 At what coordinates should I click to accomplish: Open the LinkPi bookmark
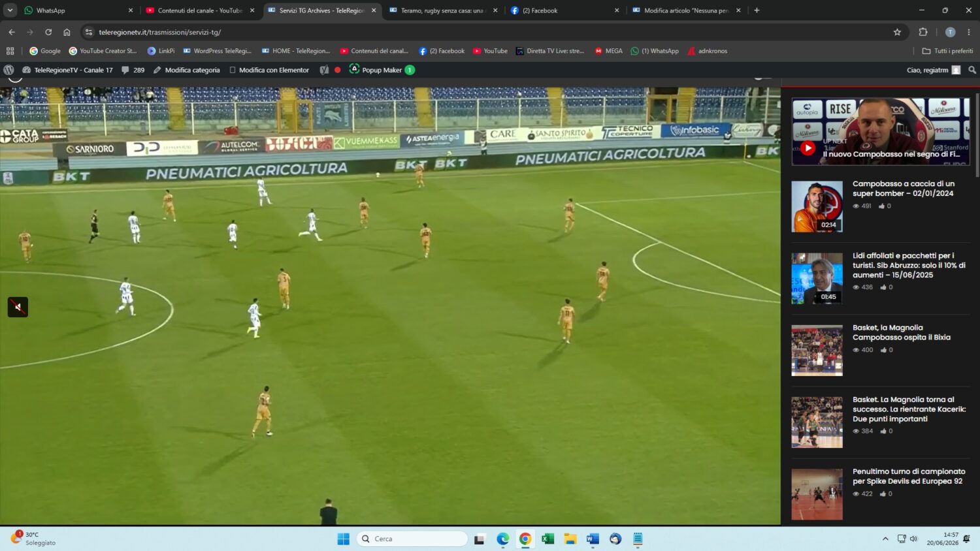point(161,51)
